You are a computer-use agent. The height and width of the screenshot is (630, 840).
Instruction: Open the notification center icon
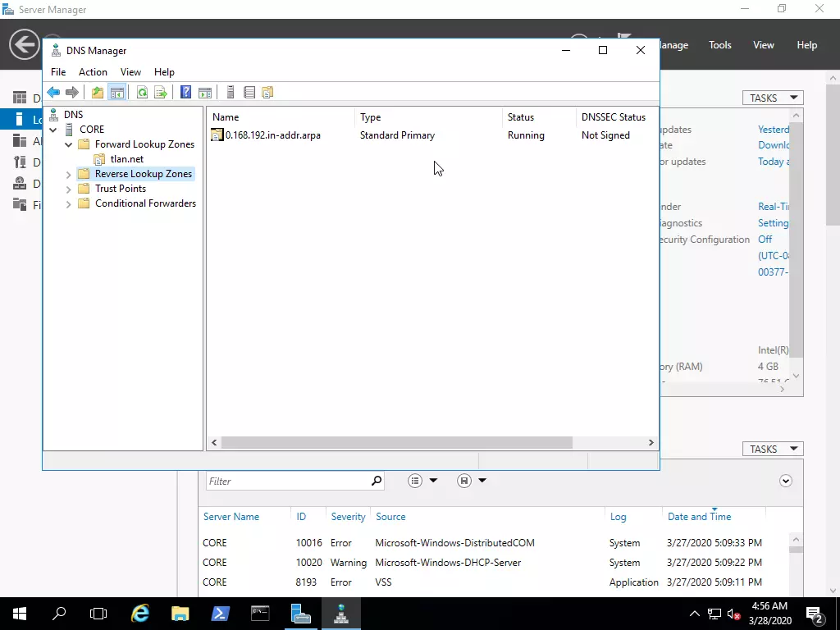814,614
